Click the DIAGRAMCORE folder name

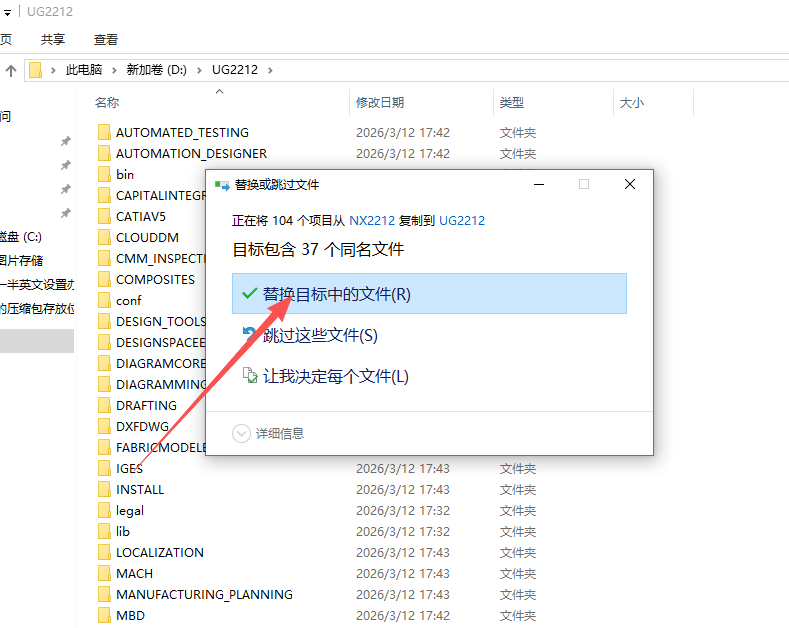pos(161,363)
